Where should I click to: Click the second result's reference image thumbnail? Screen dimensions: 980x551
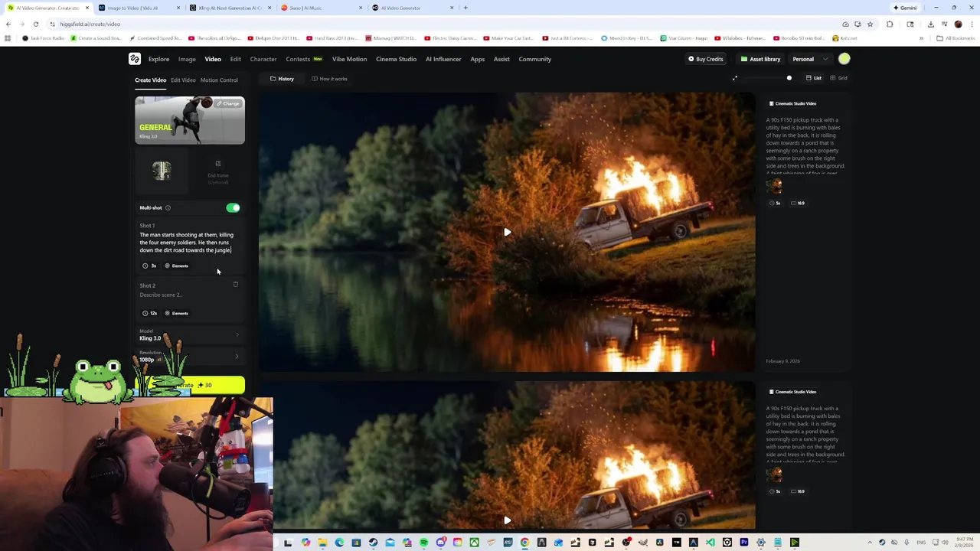(774, 474)
